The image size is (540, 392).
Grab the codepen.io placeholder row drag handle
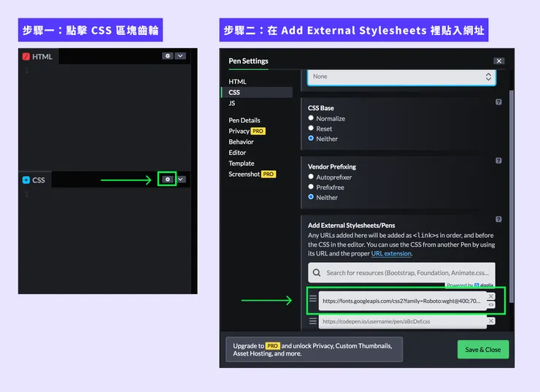tap(313, 321)
